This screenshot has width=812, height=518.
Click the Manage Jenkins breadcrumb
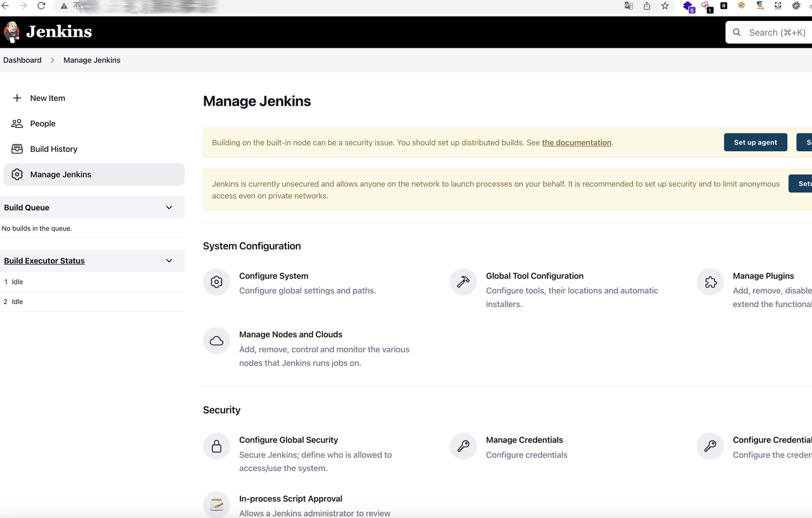pyautogui.click(x=92, y=60)
